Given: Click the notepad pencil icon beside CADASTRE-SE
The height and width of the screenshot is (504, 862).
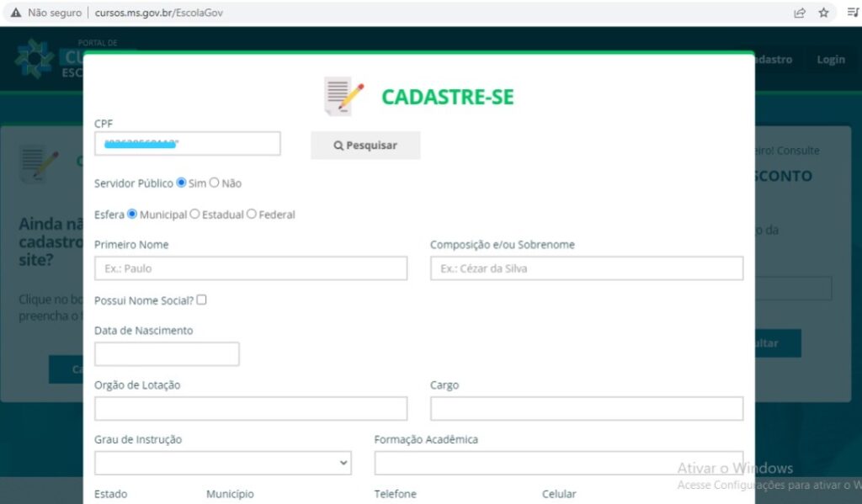Looking at the screenshot, I should pos(343,96).
